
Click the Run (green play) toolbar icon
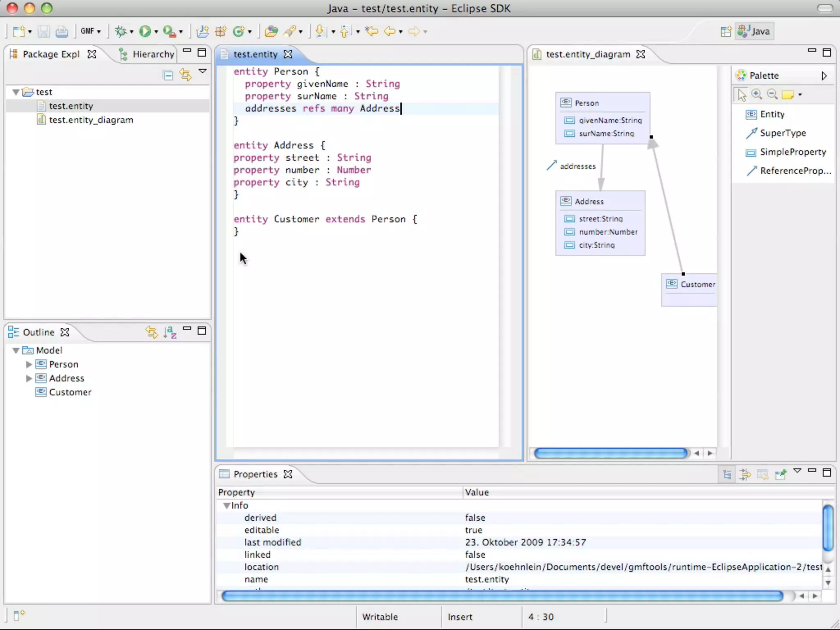[145, 31]
